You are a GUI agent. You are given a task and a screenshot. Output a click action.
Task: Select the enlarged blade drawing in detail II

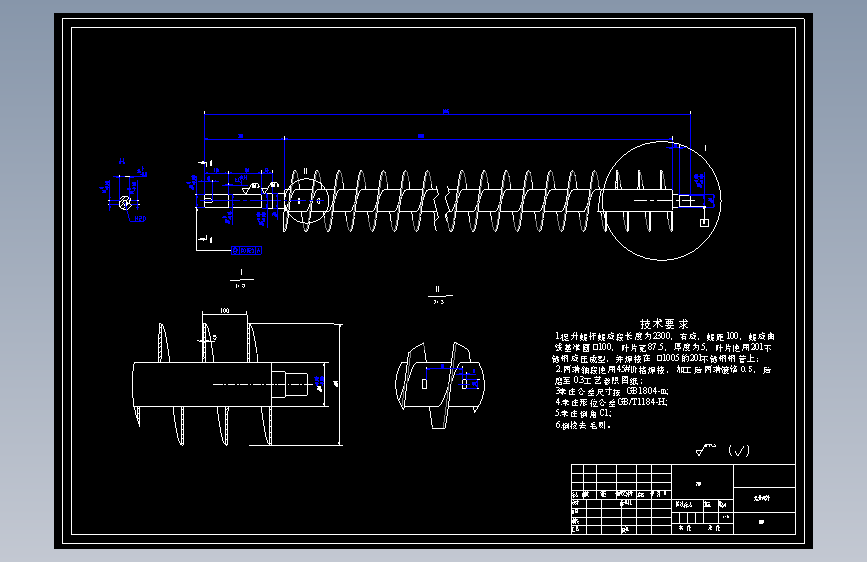point(440,385)
